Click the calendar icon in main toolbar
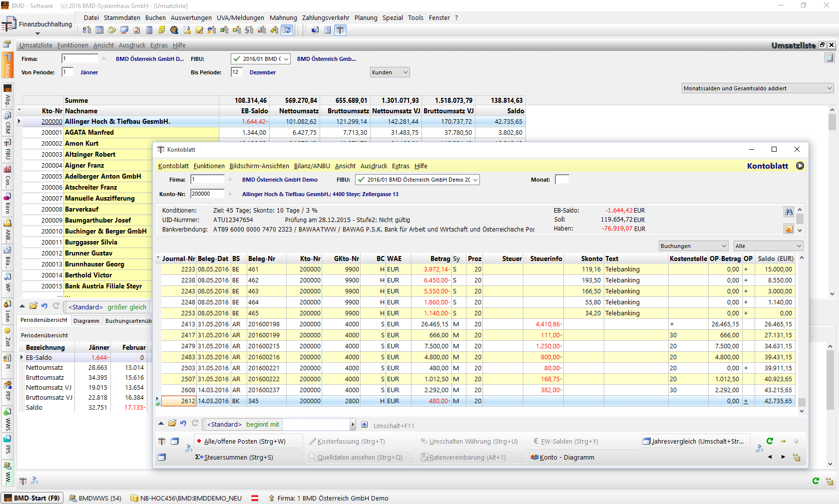Image resolution: width=839 pixels, height=504 pixels. tap(99, 30)
